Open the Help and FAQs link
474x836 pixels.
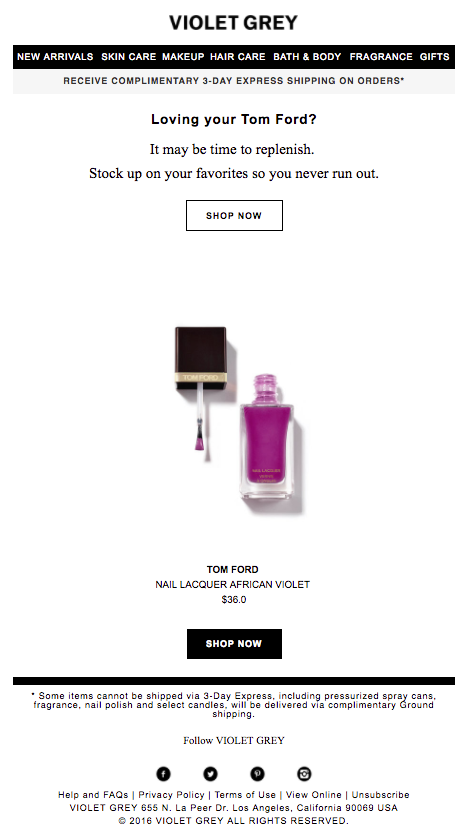[x=93, y=795]
